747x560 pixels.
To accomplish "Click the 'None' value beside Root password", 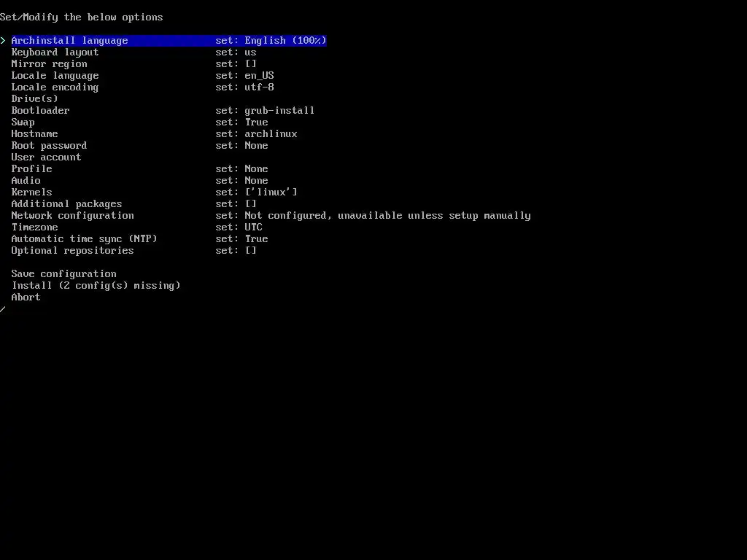I will click(x=256, y=146).
